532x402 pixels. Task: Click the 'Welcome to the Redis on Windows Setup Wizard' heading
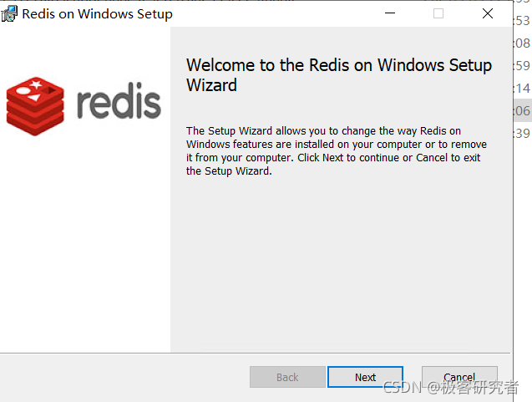pyautogui.click(x=338, y=74)
